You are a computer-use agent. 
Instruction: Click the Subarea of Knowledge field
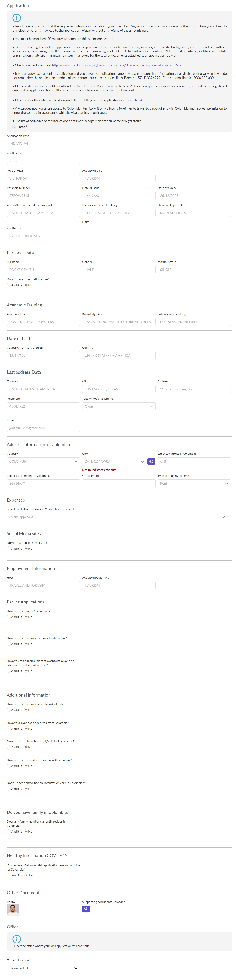coord(194,322)
